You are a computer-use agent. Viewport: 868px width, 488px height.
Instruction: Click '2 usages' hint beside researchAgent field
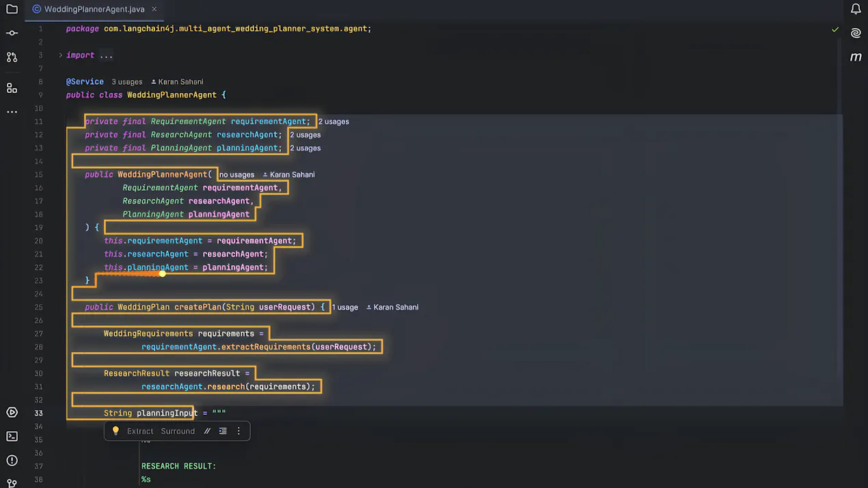click(x=305, y=135)
